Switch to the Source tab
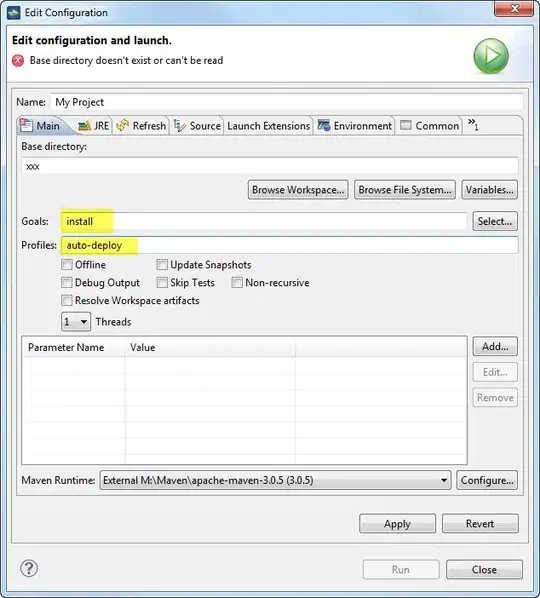The width and height of the screenshot is (540, 598). [x=197, y=125]
